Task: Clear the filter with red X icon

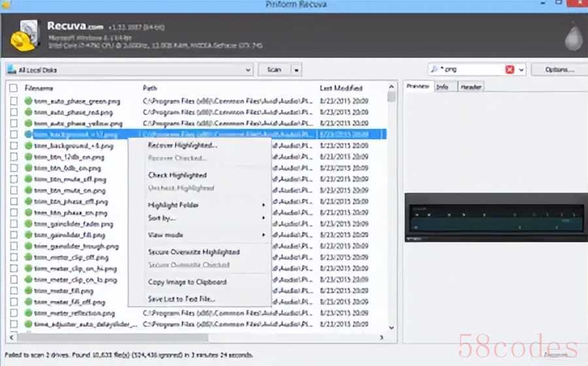Action: coord(510,69)
